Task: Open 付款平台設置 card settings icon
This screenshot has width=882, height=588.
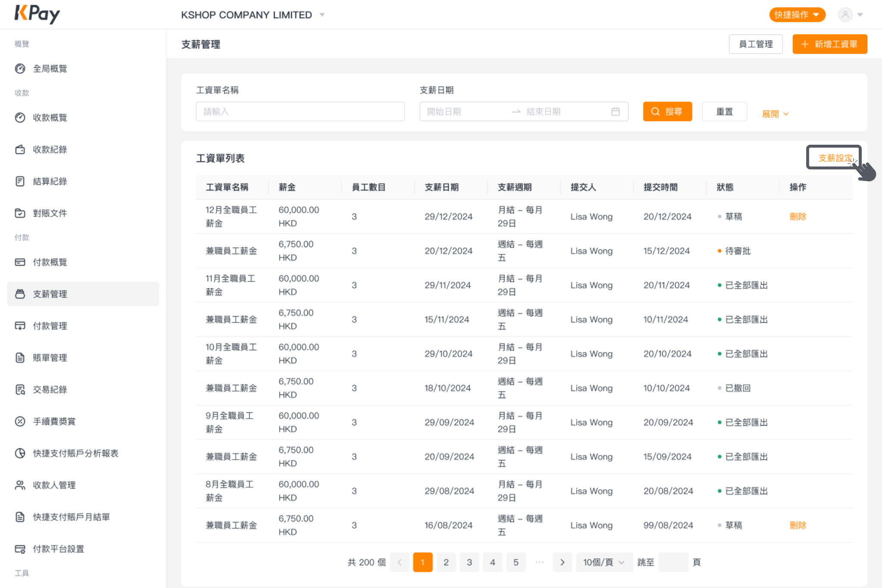Action: coord(20,549)
